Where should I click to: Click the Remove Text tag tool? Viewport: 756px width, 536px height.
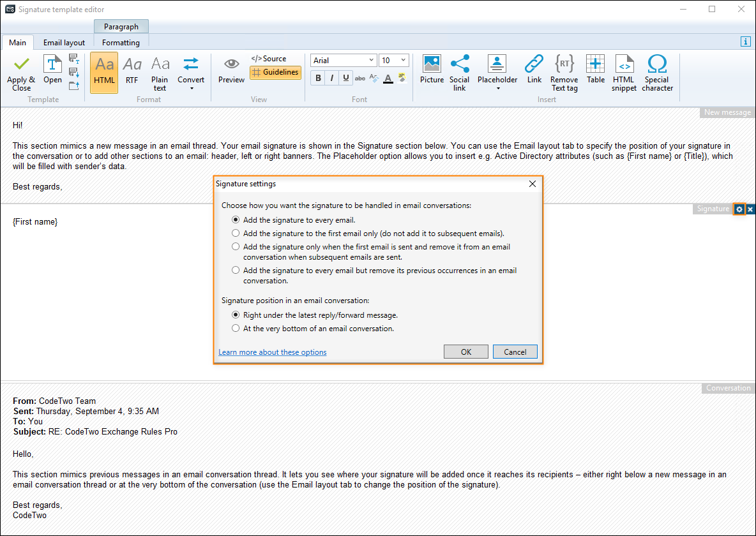tap(564, 71)
